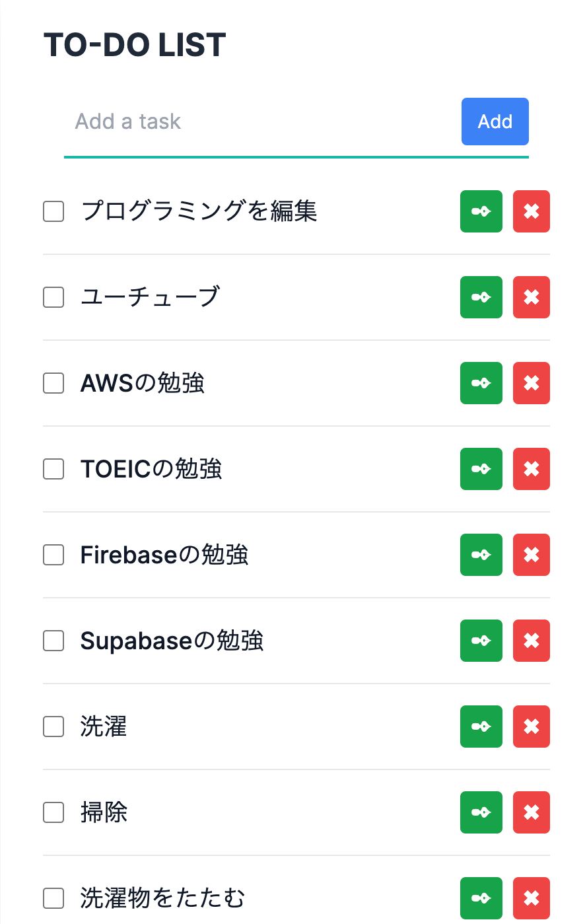Screen dimensions: 587x924
Task: Check the Supabaseの勉強 checkbox
Action: [53, 641]
